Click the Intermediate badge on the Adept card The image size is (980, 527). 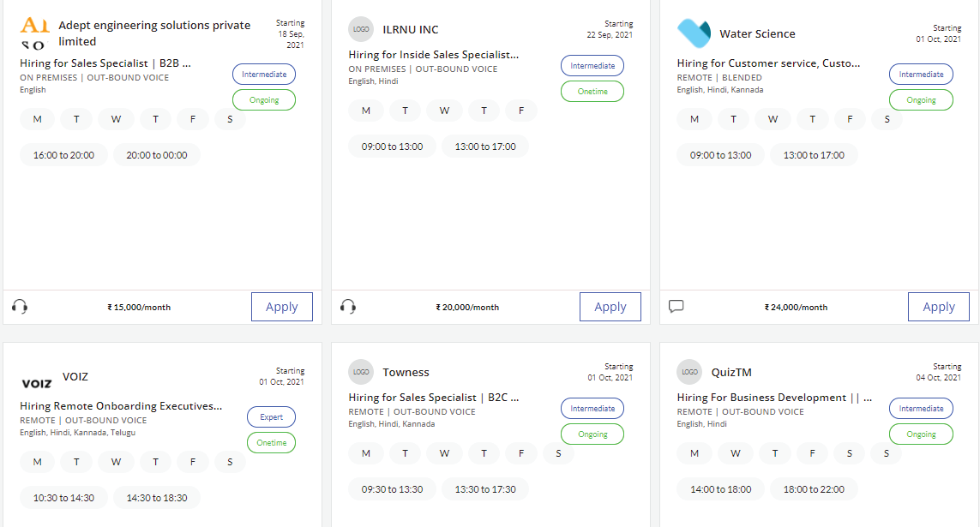pyautogui.click(x=264, y=75)
